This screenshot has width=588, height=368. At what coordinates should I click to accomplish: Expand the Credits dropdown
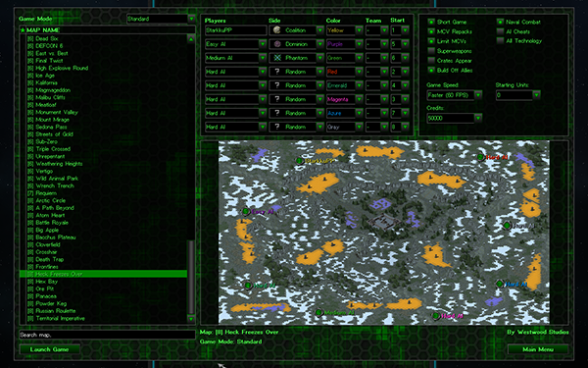tap(455, 119)
